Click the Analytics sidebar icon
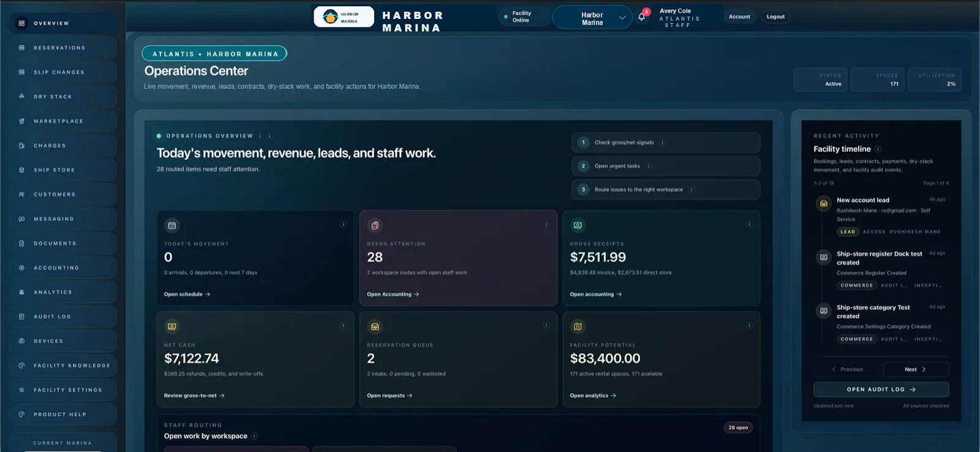 21,292
